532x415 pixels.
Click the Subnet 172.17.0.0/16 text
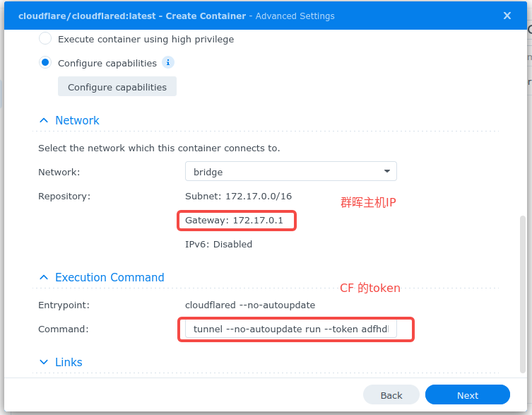tap(237, 196)
